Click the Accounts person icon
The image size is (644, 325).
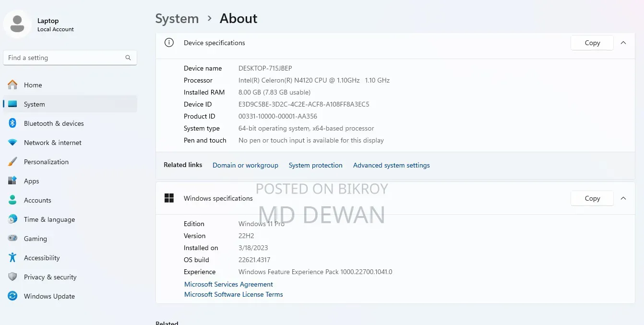tap(12, 200)
